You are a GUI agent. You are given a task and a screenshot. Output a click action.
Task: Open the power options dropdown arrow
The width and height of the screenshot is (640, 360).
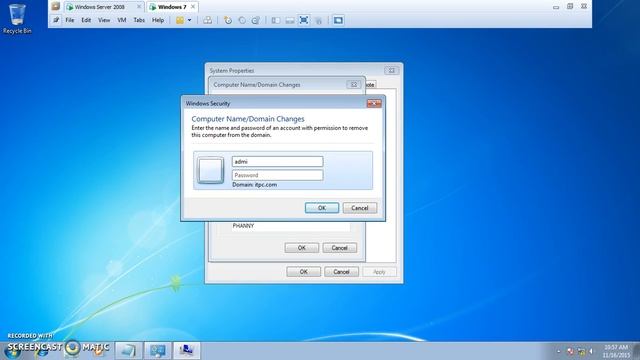[189, 20]
